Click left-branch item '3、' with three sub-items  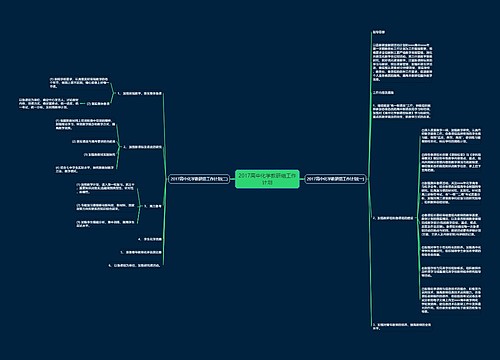[x=153, y=206]
